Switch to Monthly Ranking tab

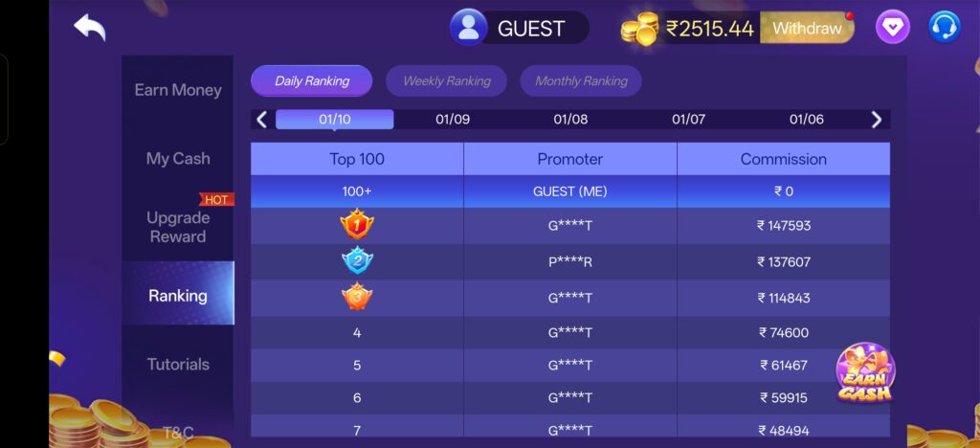[x=581, y=81]
